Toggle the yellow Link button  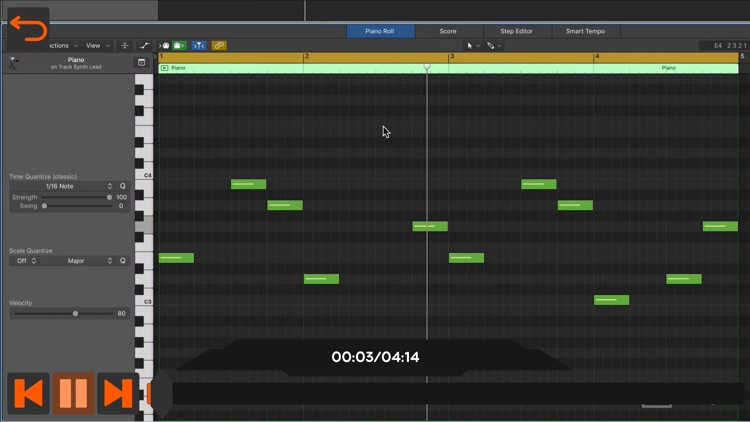click(x=219, y=45)
